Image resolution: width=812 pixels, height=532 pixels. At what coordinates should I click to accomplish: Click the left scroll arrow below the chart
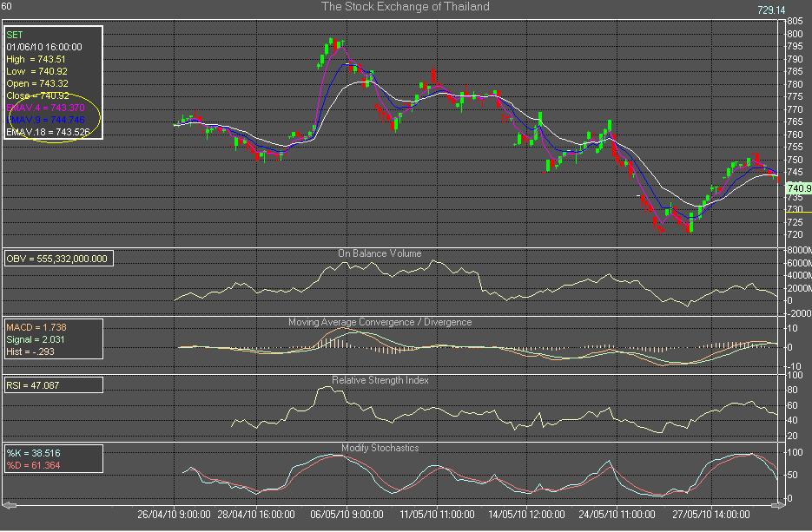tap(10, 506)
